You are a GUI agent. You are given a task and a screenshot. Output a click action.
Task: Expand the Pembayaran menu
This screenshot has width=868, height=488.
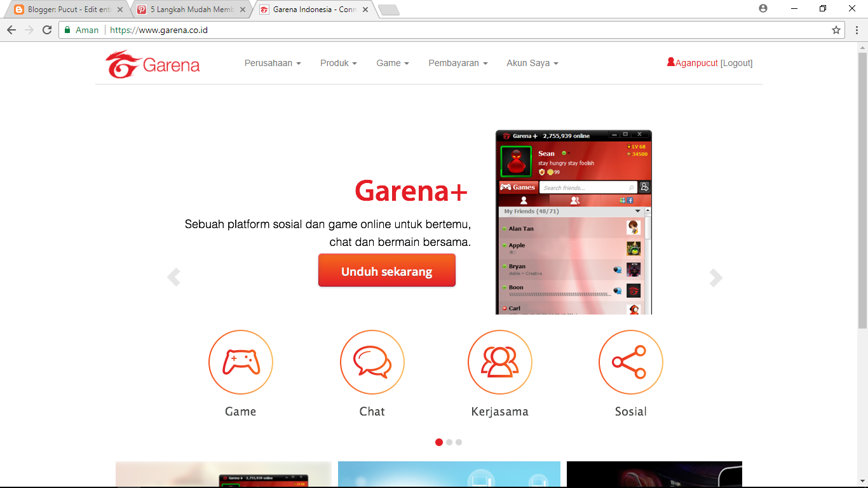pyautogui.click(x=458, y=63)
